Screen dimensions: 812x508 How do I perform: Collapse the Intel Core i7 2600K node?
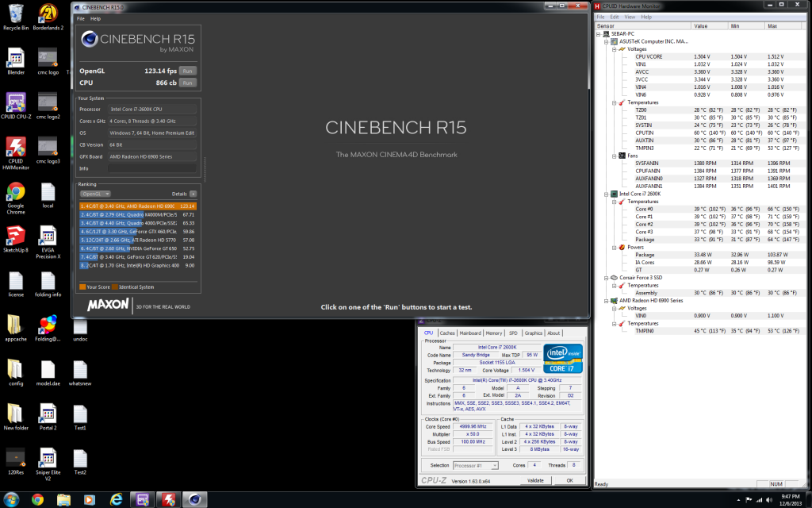point(607,194)
